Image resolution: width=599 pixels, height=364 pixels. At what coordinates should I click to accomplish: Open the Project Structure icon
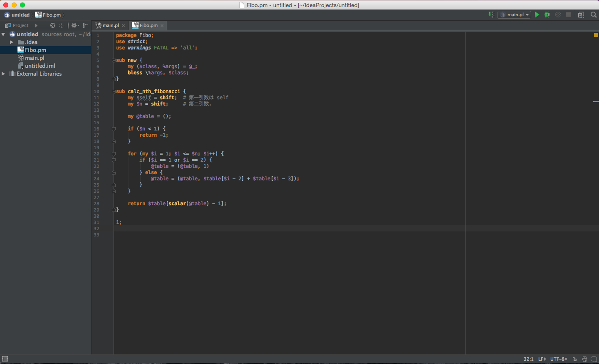coord(581,15)
